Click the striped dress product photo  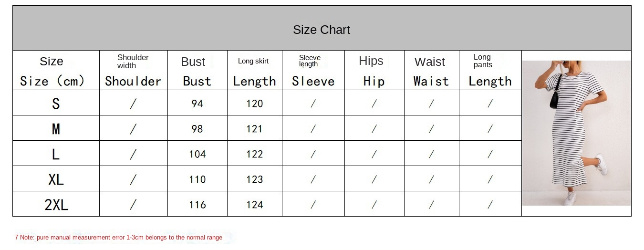coord(576,133)
